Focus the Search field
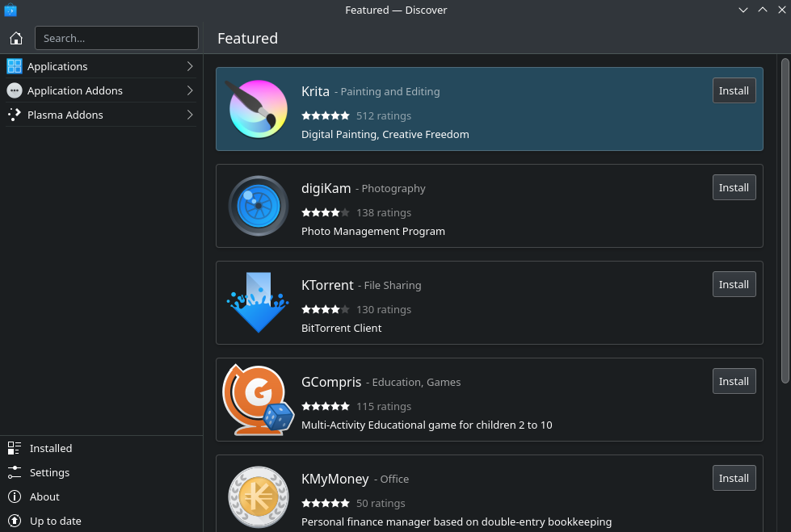The height and width of the screenshot is (532, 791). click(x=116, y=38)
